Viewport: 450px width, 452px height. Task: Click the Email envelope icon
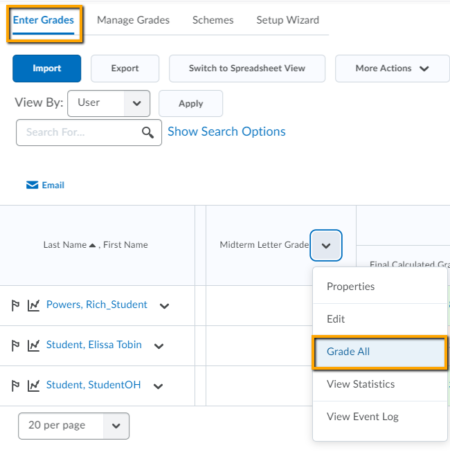click(x=32, y=185)
